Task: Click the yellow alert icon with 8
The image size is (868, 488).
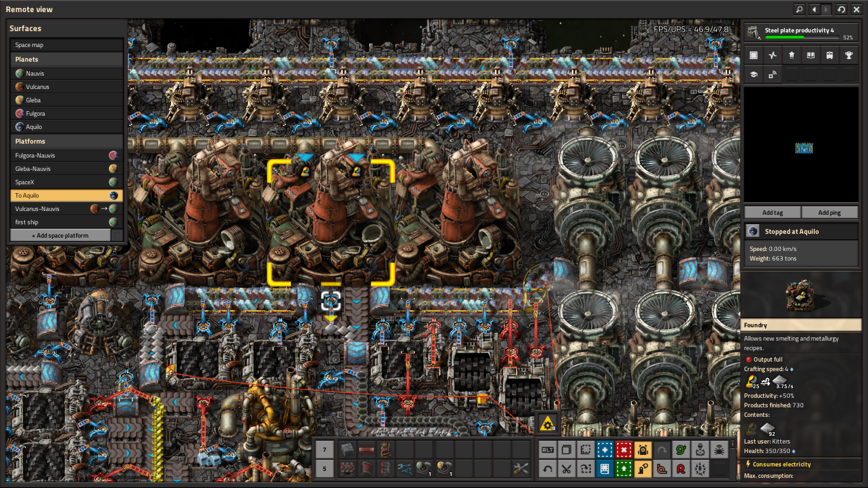Action: [547, 423]
